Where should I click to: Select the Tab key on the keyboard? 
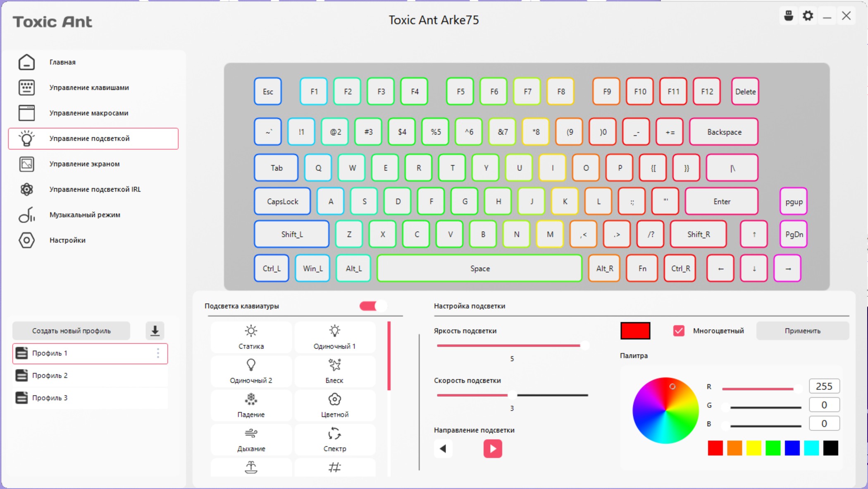click(x=276, y=168)
